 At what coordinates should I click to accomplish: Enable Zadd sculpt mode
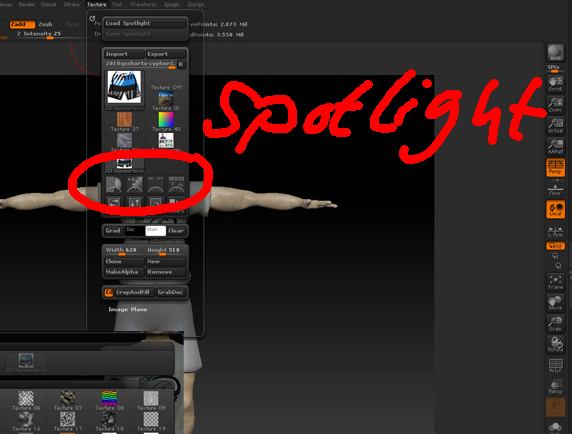(x=22, y=24)
